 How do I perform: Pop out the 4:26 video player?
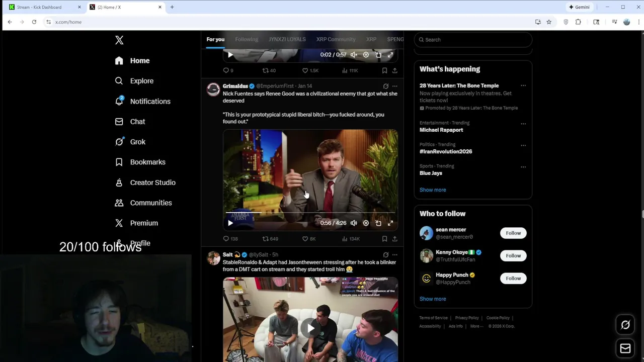tap(378, 223)
